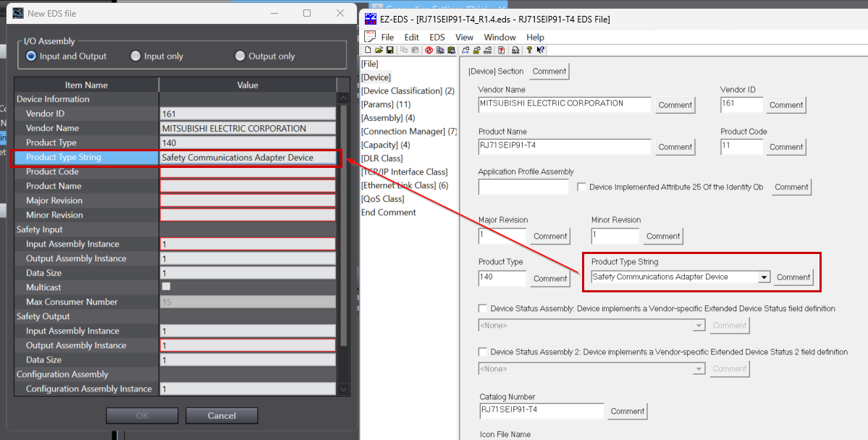
Task: Click the greyed Paste clipboard icon in EZ-EDS toolbar
Action: (416, 51)
